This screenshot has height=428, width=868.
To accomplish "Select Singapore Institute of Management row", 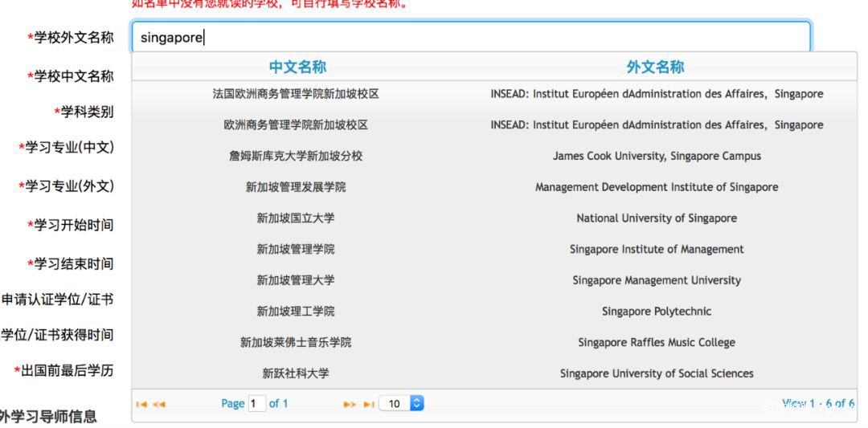I will [656, 250].
